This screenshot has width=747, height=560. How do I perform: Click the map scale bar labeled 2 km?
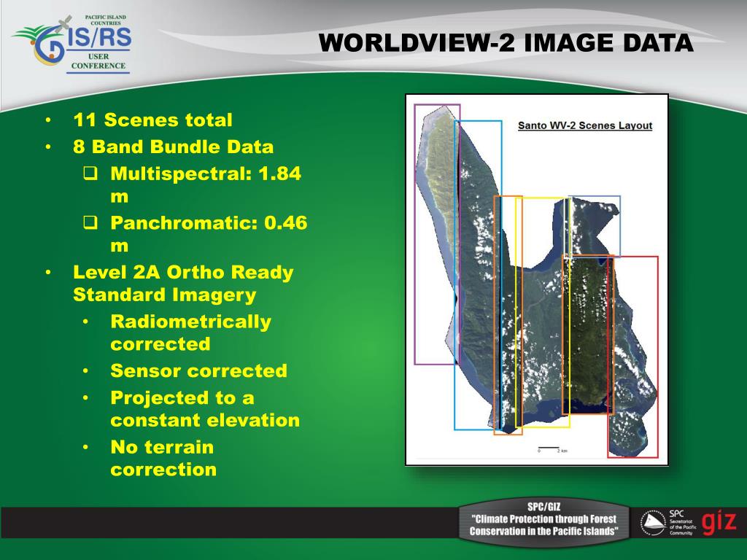click(552, 449)
